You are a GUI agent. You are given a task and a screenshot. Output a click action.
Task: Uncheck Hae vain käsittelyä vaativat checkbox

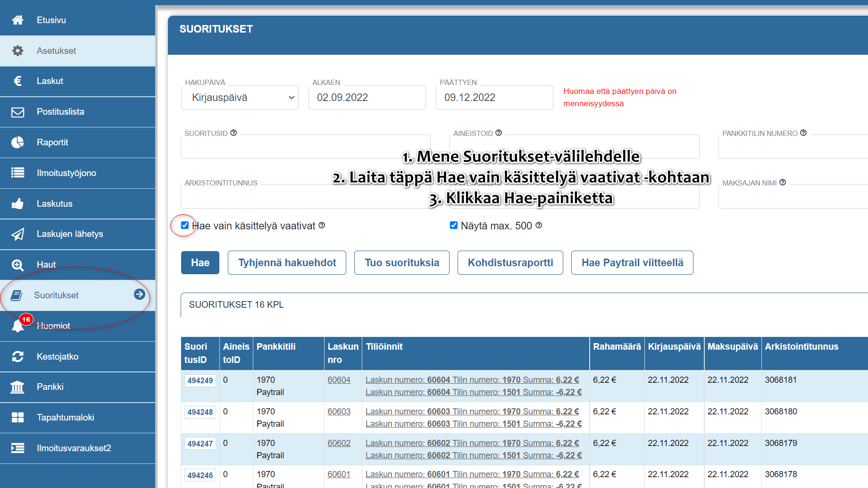click(x=185, y=225)
